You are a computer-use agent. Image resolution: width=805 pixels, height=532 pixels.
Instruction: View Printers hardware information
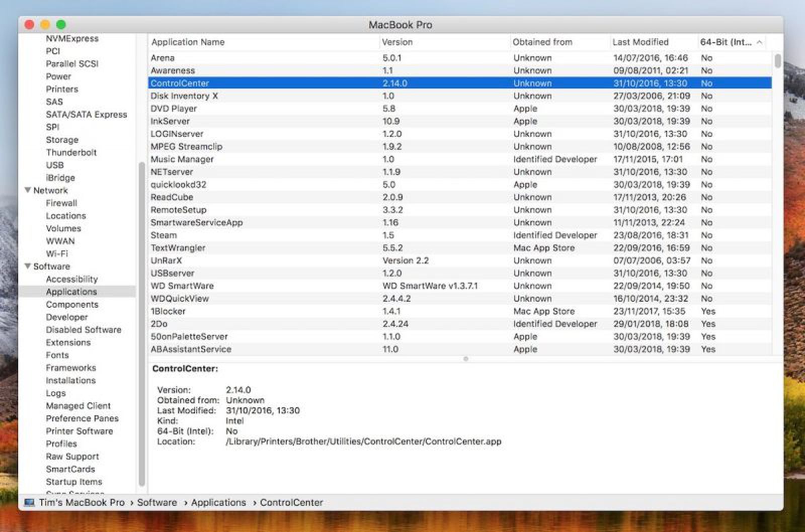[x=62, y=89]
